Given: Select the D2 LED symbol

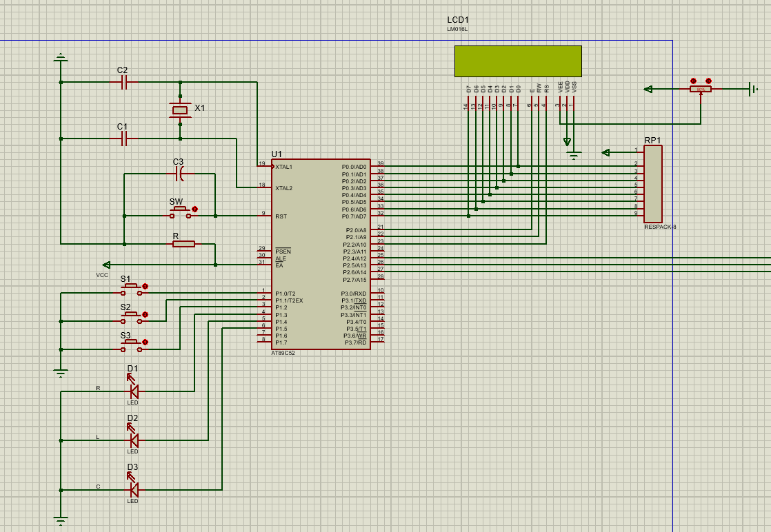Looking at the screenshot, I should pos(134,440).
